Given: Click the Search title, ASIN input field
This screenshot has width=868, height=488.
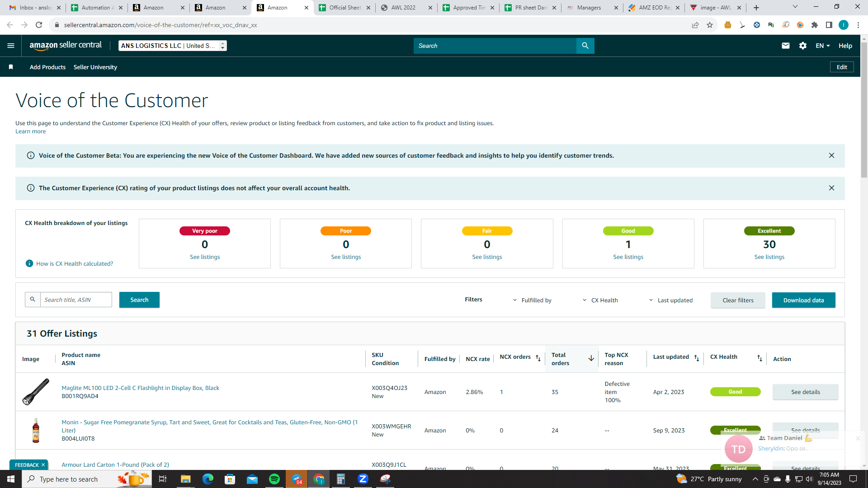Looking at the screenshot, I should (76, 300).
